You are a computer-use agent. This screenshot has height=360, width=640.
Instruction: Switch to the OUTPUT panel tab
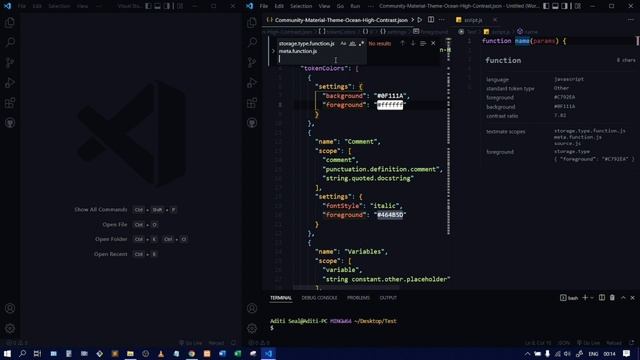coord(388,298)
